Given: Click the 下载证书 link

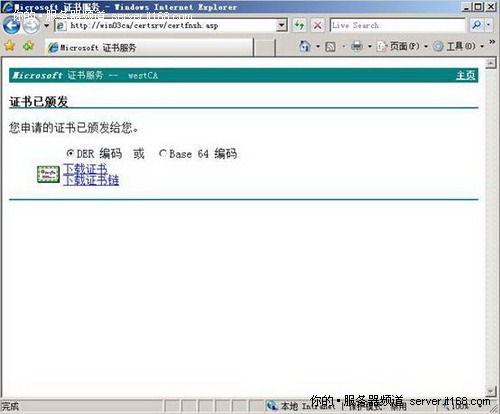Looking at the screenshot, I should [85, 169].
